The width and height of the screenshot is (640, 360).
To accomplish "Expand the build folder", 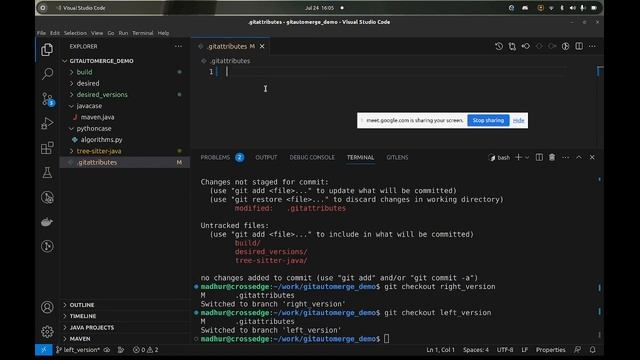I will click(124, 72).
